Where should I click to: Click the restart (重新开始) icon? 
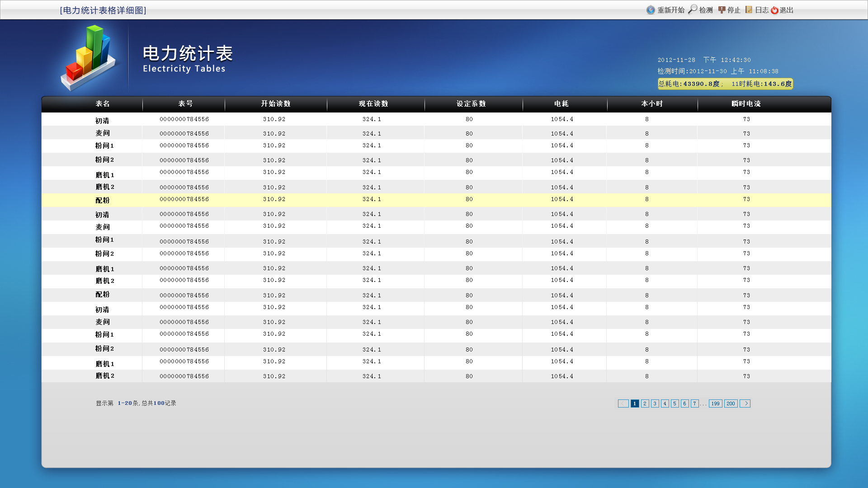coord(651,10)
